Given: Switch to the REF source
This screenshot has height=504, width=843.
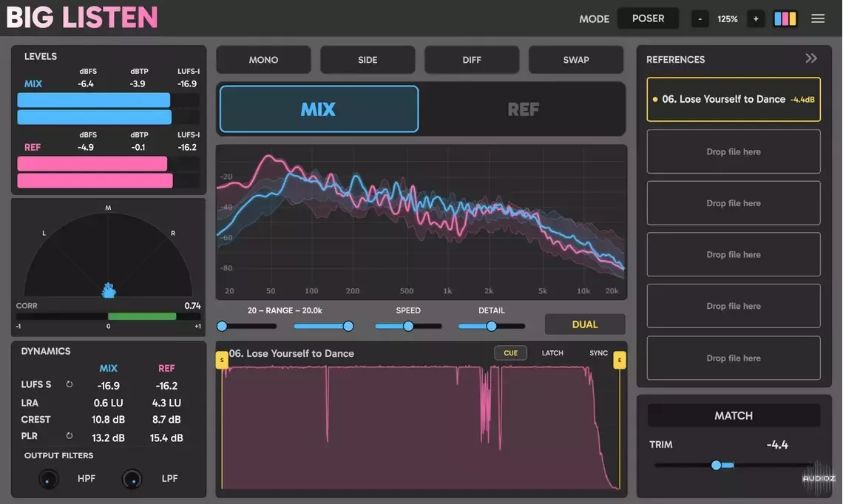Looking at the screenshot, I should (x=523, y=109).
